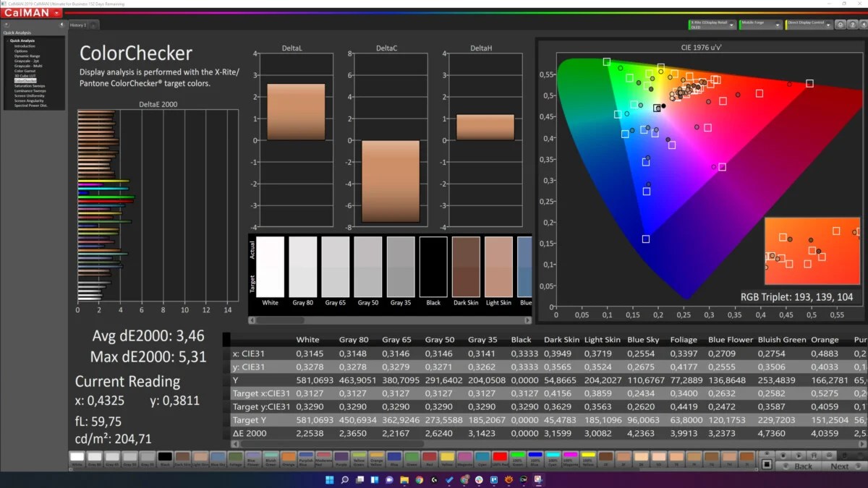The height and width of the screenshot is (488, 868).
Task: Select the White patch in bottom strip
Action: tap(77, 458)
